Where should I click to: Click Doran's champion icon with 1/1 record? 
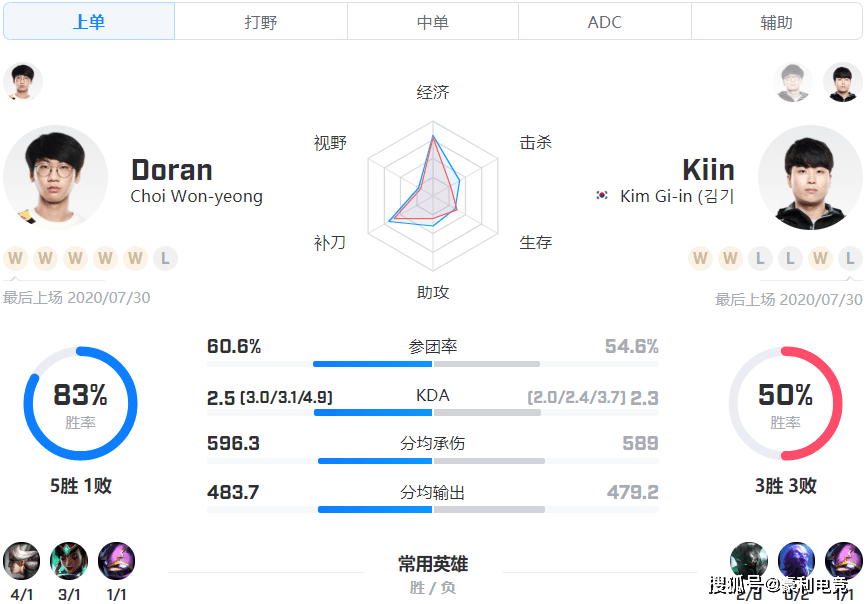tap(116, 561)
